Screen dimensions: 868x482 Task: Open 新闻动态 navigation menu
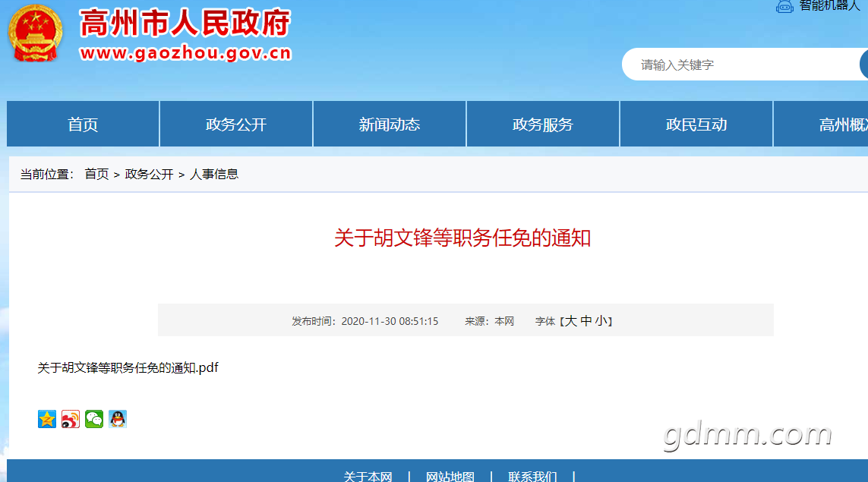click(390, 124)
